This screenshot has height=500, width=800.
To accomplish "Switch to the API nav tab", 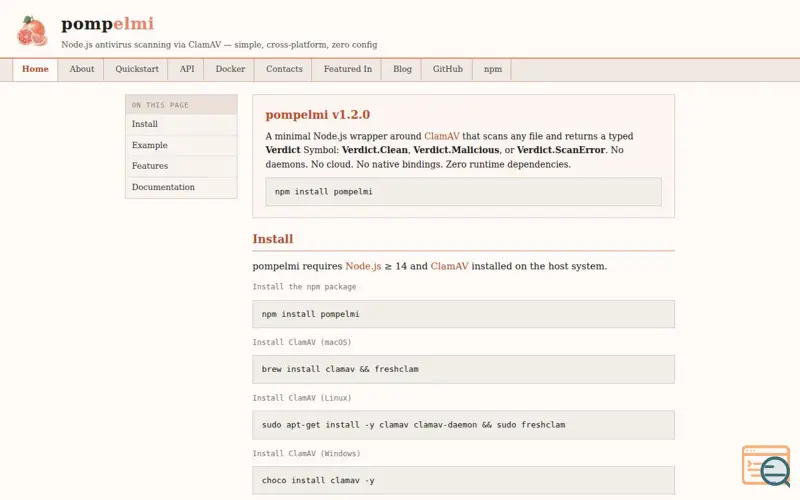I will click(x=187, y=69).
